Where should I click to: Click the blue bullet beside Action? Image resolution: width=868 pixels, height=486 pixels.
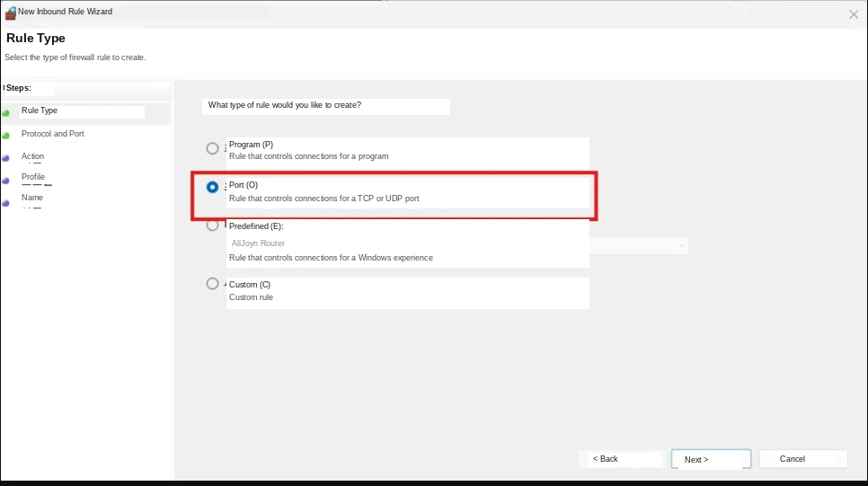click(x=6, y=158)
